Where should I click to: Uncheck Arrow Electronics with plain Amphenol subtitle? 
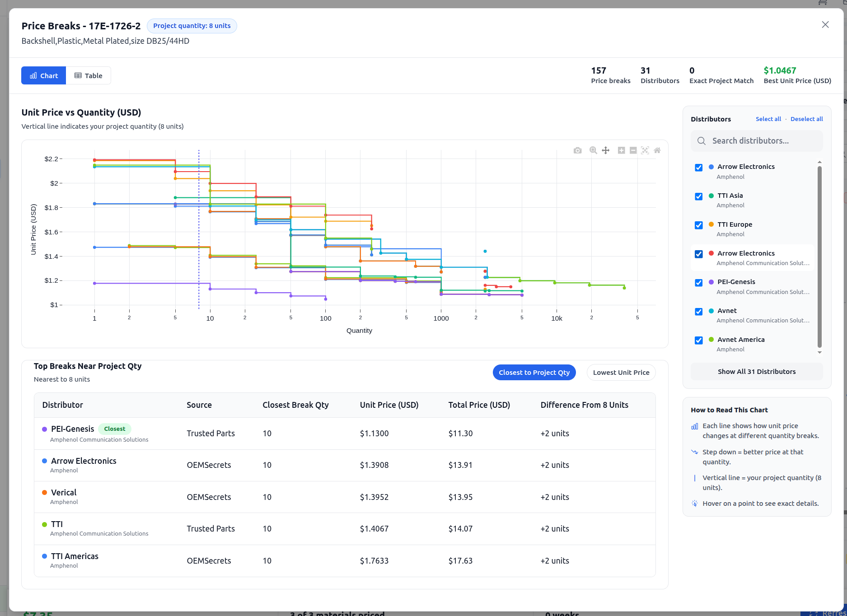point(699,168)
